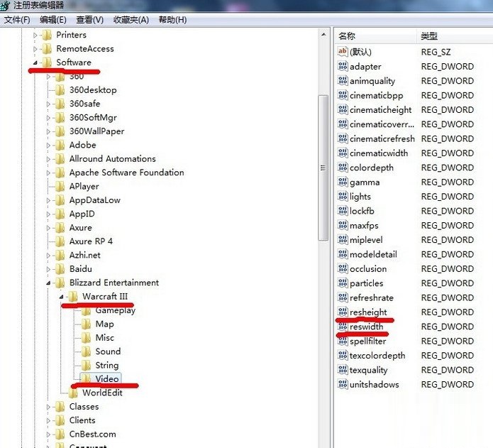The image size is (493, 448).
Task: Click the (默认) string value icon
Action: (x=342, y=52)
